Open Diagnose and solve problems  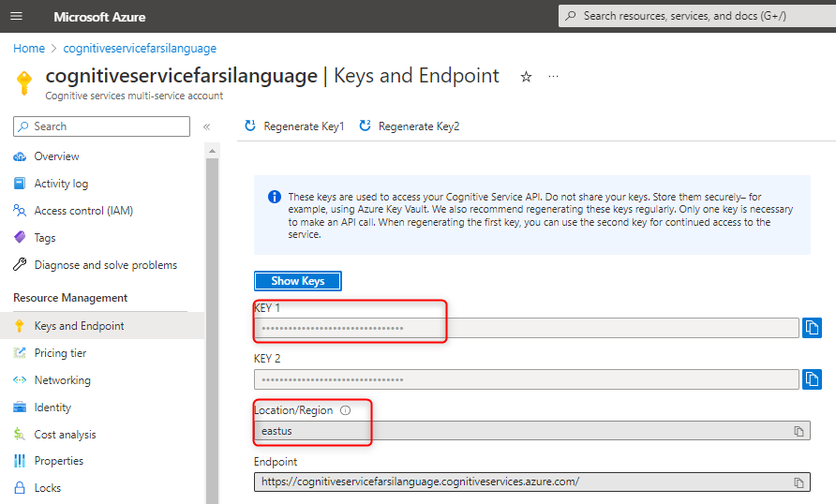[105, 265]
